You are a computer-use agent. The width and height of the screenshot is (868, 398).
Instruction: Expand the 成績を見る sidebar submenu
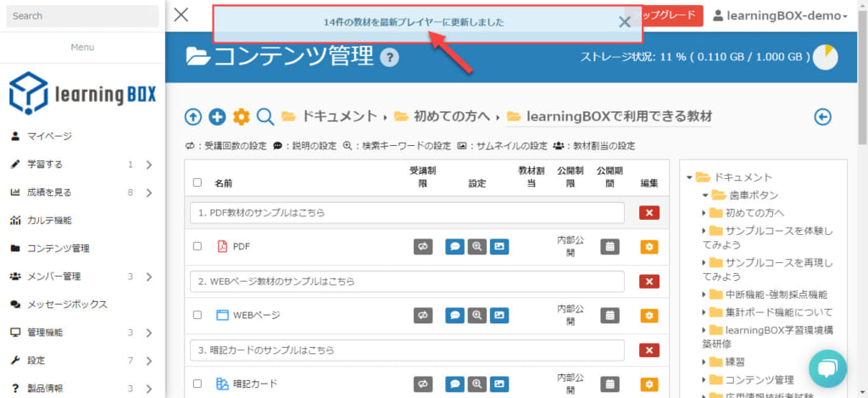click(x=149, y=193)
